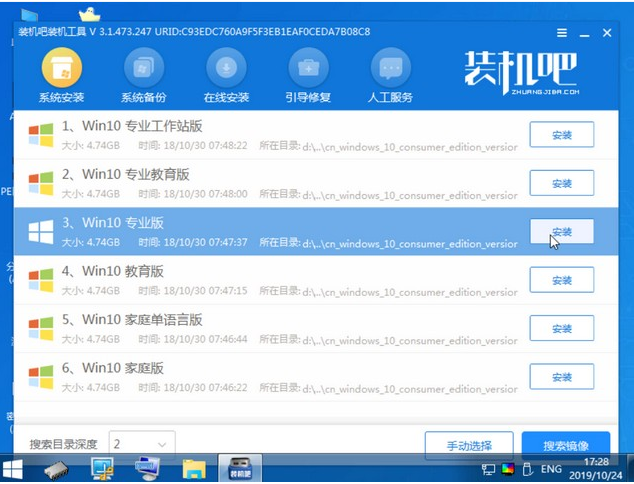This screenshot has width=634, height=484.
Task: Click Windows logo of Win10 家庭单语言版 row
Action: point(41,329)
